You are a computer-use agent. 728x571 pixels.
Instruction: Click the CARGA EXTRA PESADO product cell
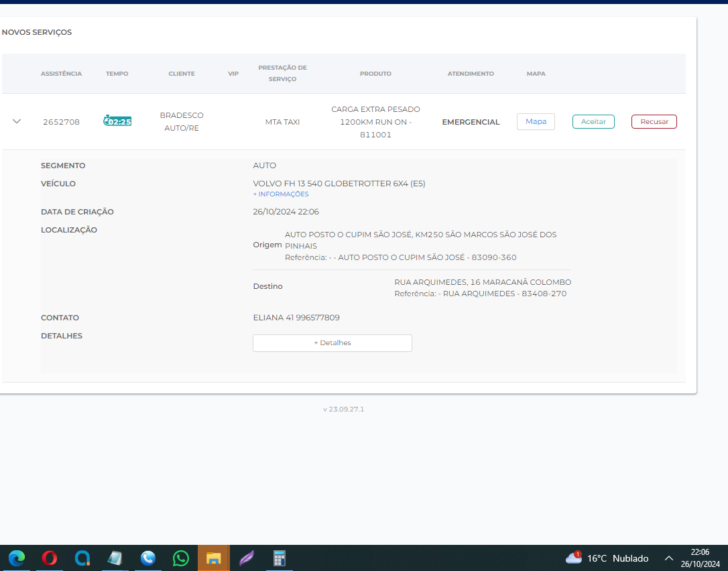375,122
